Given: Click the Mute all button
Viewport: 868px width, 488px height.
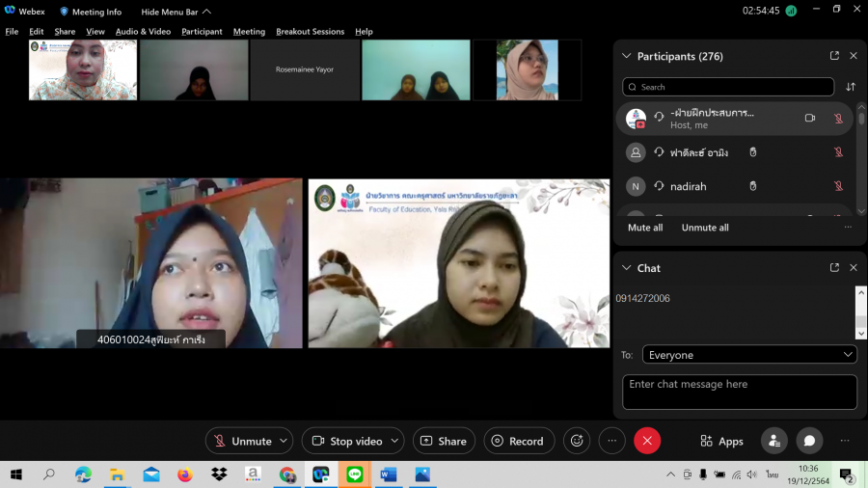Looking at the screenshot, I should (x=645, y=228).
